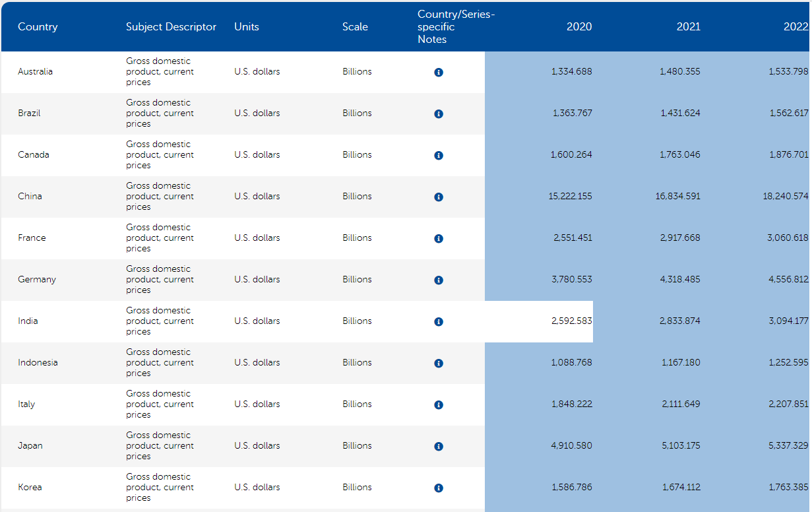Click the info icon for France
Viewport: 812px width, 512px height.
pos(439,239)
